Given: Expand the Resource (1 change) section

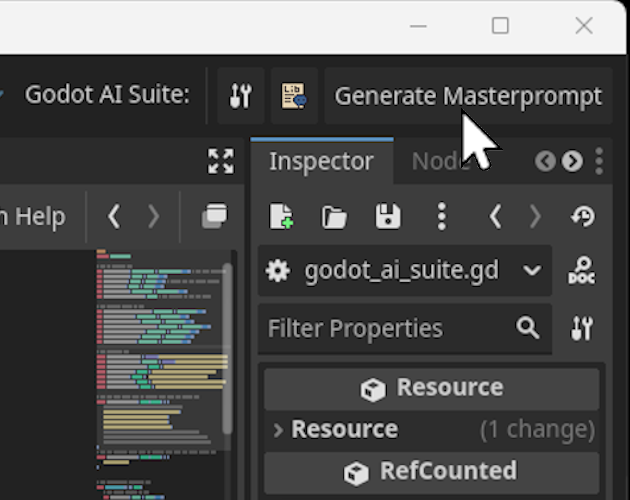Looking at the screenshot, I should 432,429.
